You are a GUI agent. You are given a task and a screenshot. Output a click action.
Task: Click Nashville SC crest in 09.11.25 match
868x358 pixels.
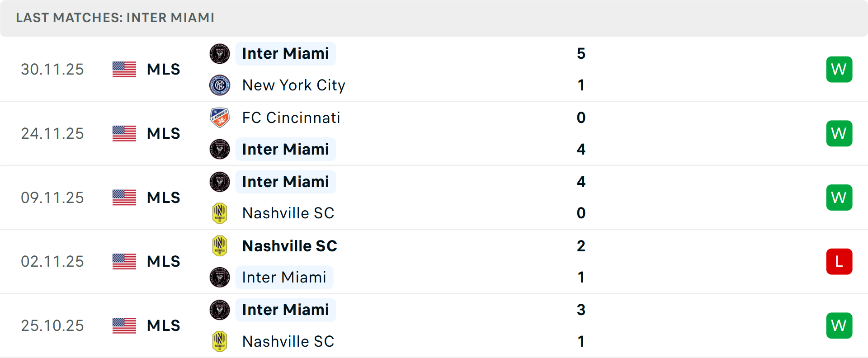pos(220,213)
